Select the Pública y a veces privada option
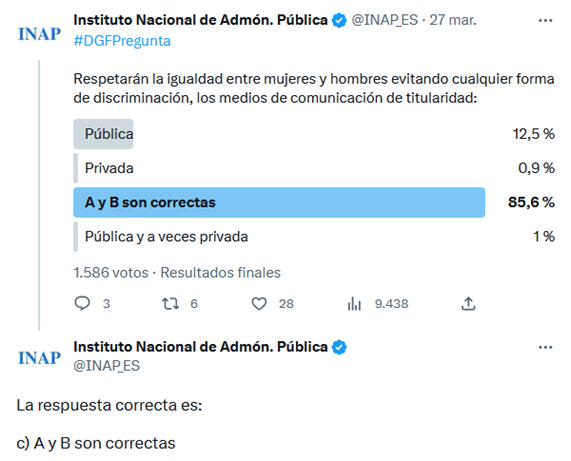The image size is (571, 461). click(314, 237)
